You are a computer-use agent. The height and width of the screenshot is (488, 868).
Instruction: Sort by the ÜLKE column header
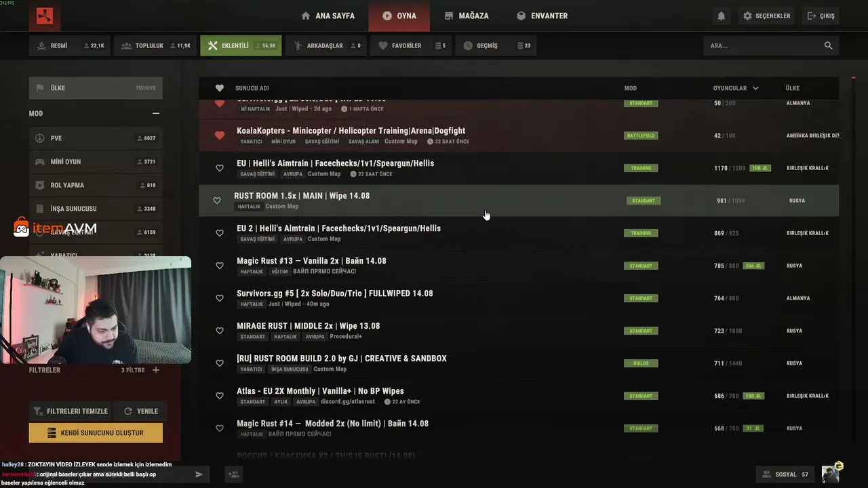pyautogui.click(x=792, y=88)
